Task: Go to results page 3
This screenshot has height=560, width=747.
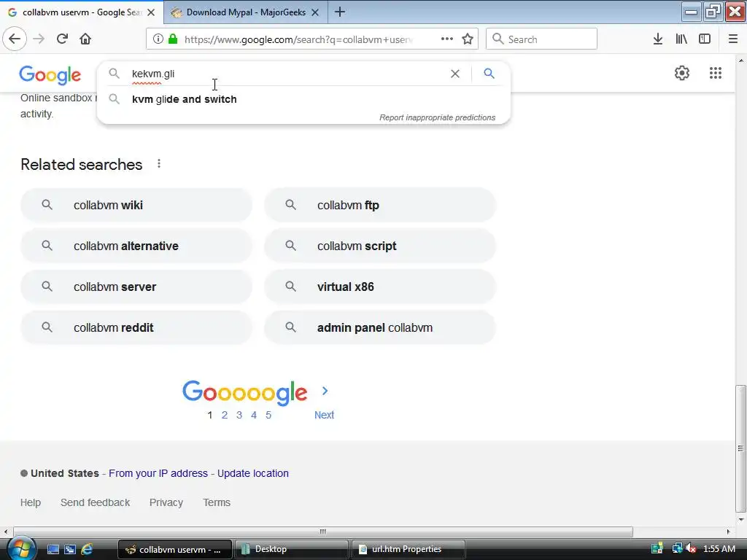Action: pos(239,415)
